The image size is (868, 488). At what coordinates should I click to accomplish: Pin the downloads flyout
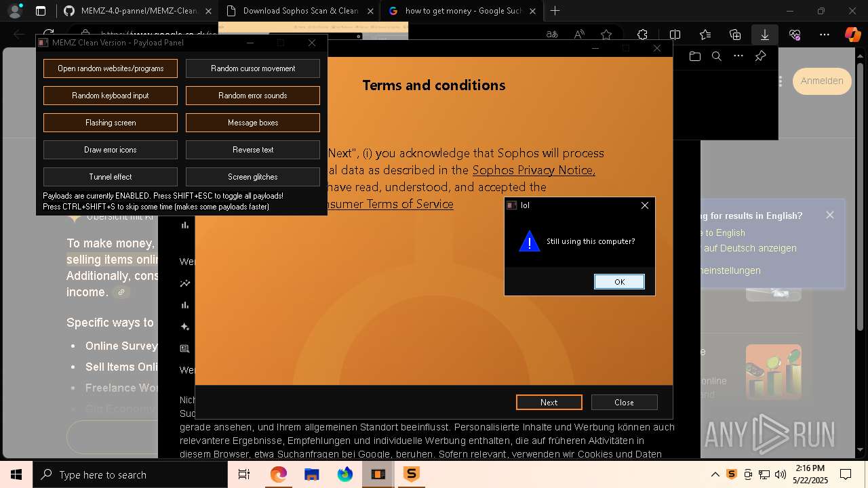(x=760, y=56)
